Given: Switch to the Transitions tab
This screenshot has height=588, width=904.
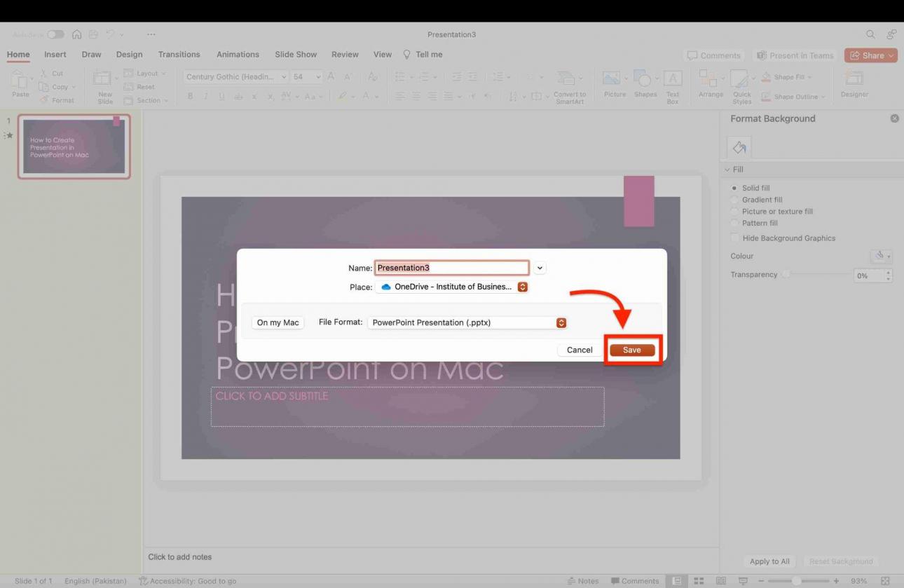Looking at the screenshot, I should pos(179,54).
